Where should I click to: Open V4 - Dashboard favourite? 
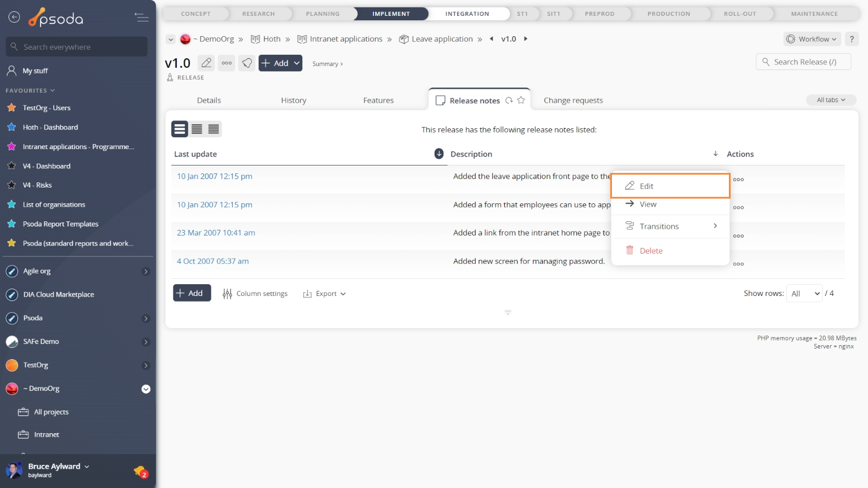38,166
